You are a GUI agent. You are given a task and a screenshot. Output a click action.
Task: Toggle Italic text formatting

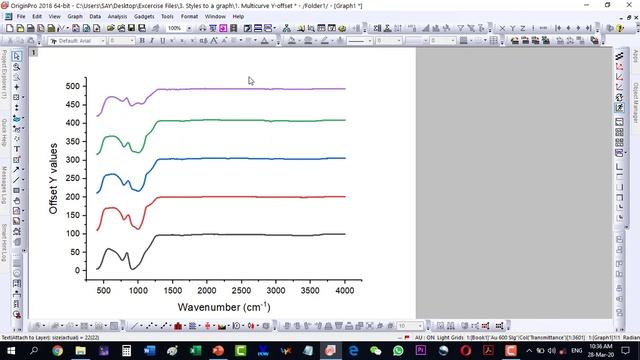pyautogui.click(x=152, y=40)
